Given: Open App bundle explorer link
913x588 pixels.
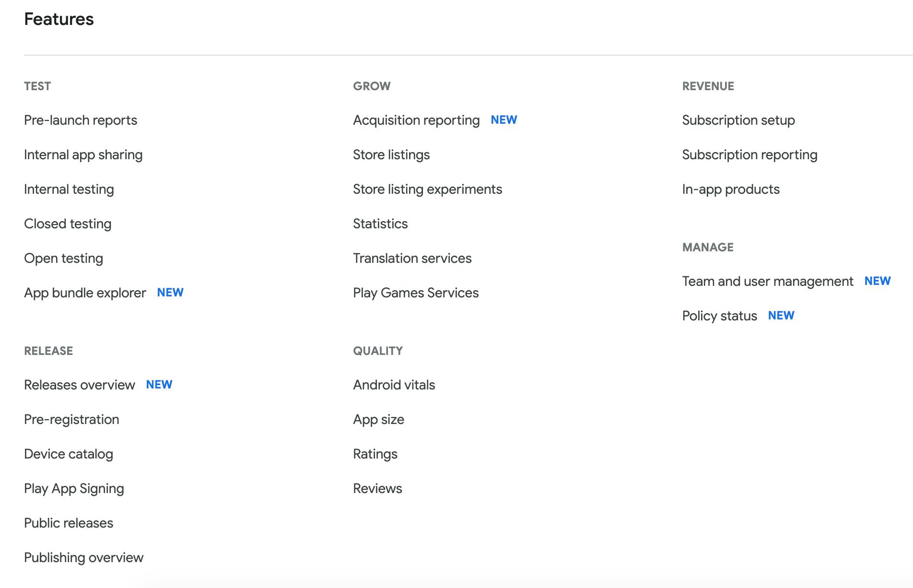Looking at the screenshot, I should click(85, 293).
